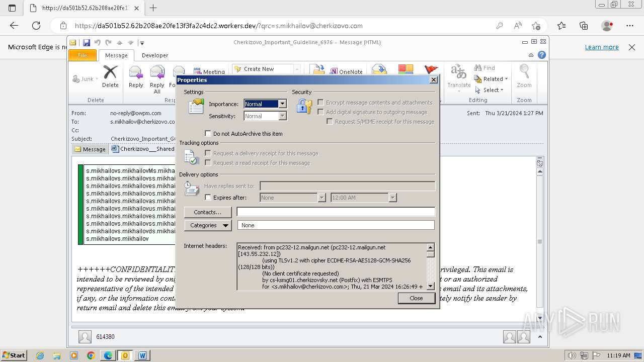Open Google Chrome from the taskbar
The width and height of the screenshot is (644, 362).
tap(91, 355)
